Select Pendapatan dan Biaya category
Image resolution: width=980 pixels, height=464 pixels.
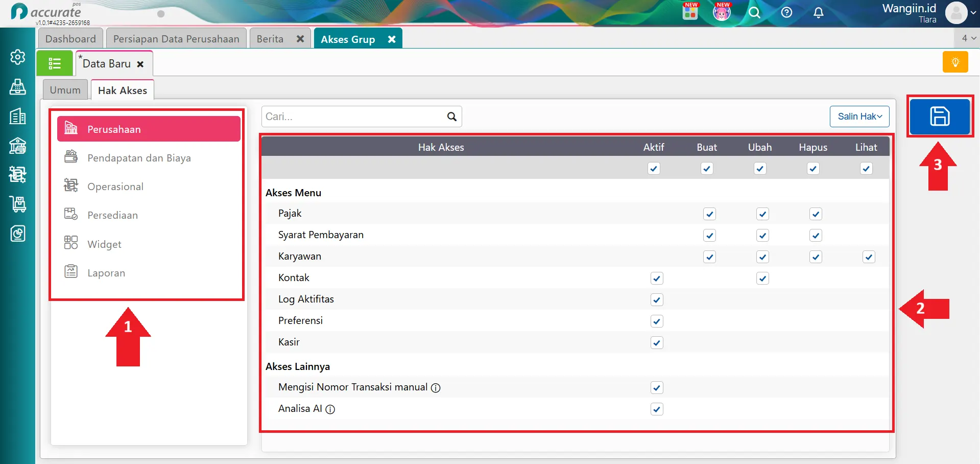149,158
